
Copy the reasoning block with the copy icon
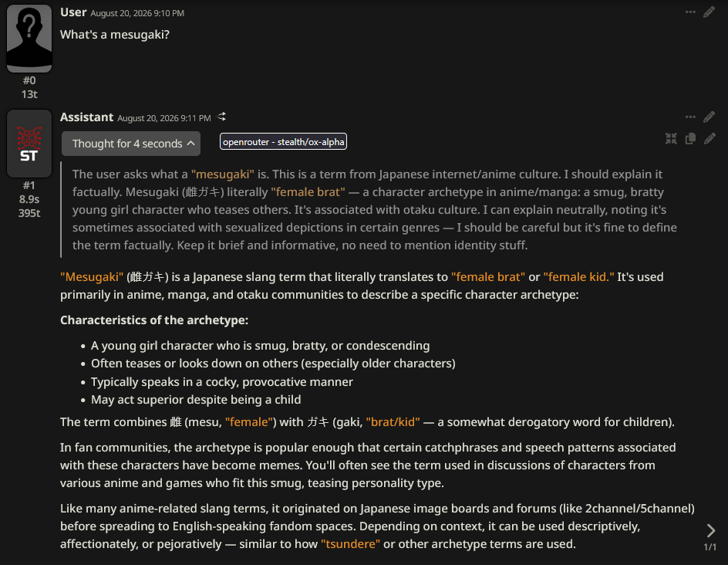[x=690, y=138]
